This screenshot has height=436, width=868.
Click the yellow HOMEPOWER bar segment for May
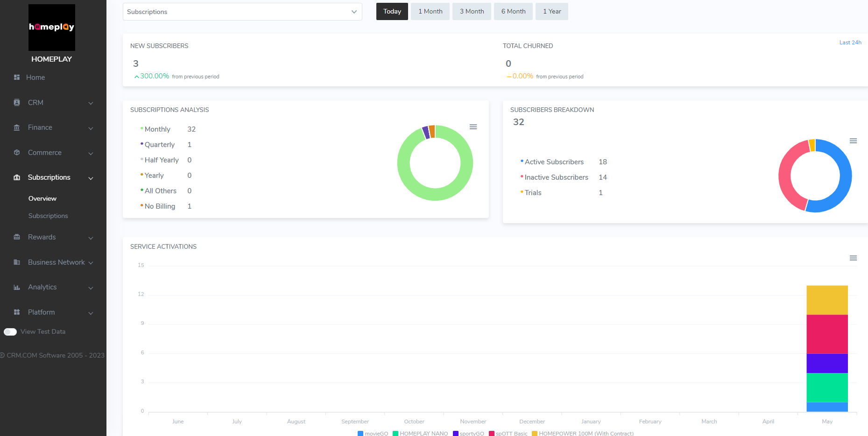[827, 300]
